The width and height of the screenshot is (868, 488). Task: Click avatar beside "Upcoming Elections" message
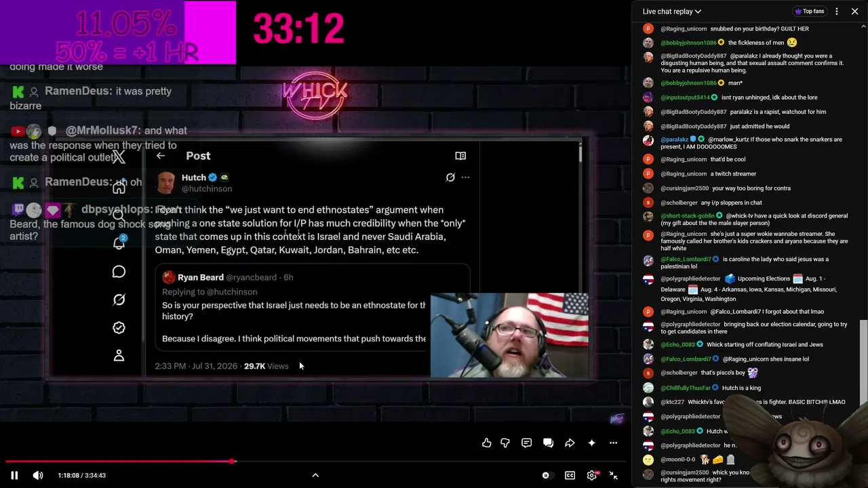point(648,279)
